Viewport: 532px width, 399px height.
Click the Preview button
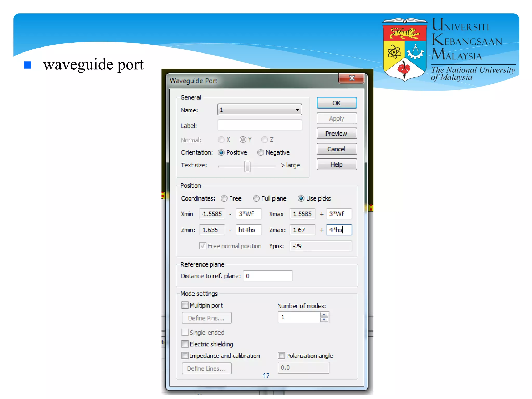coord(336,134)
